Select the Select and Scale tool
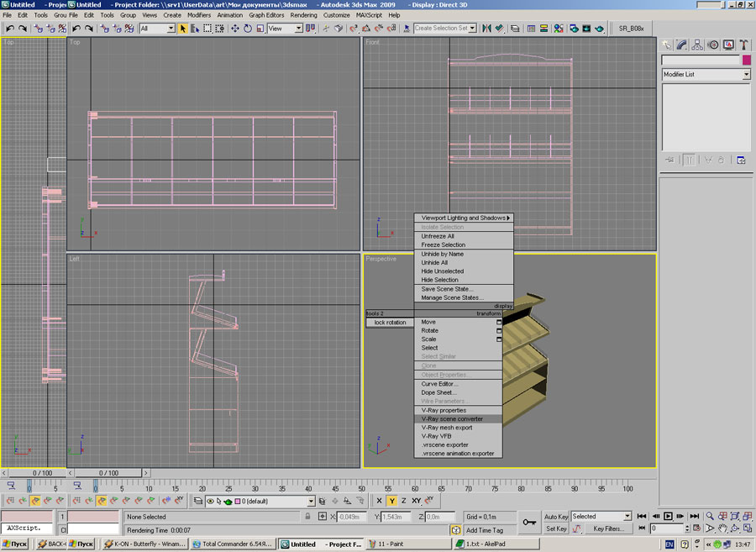The image size is (756, 552). [260, 29]
